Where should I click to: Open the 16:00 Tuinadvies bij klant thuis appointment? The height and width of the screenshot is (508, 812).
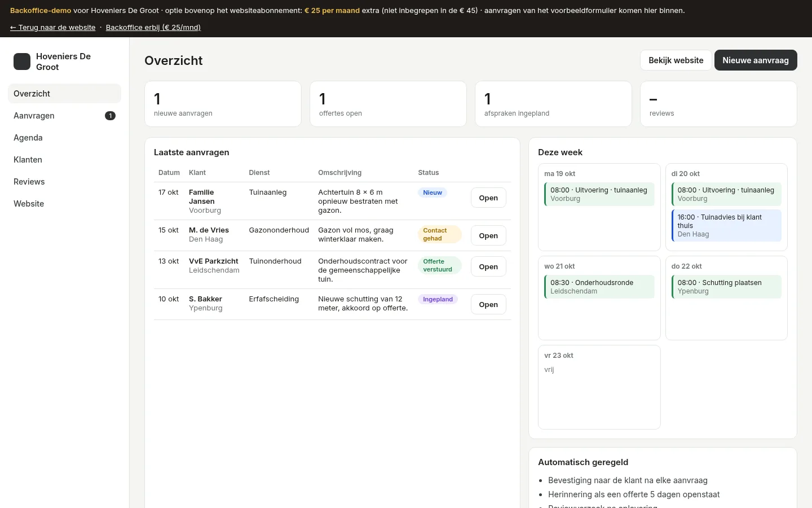click(x=726, y=225)
